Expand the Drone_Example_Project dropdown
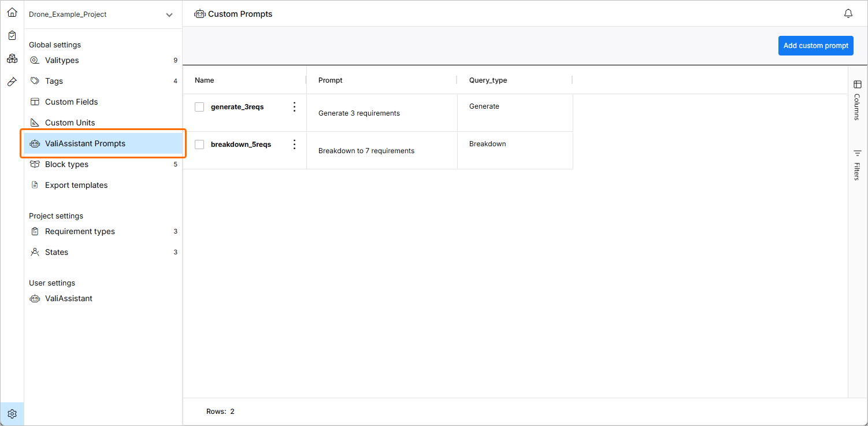868x426 pixels. [x=169, y=14]
